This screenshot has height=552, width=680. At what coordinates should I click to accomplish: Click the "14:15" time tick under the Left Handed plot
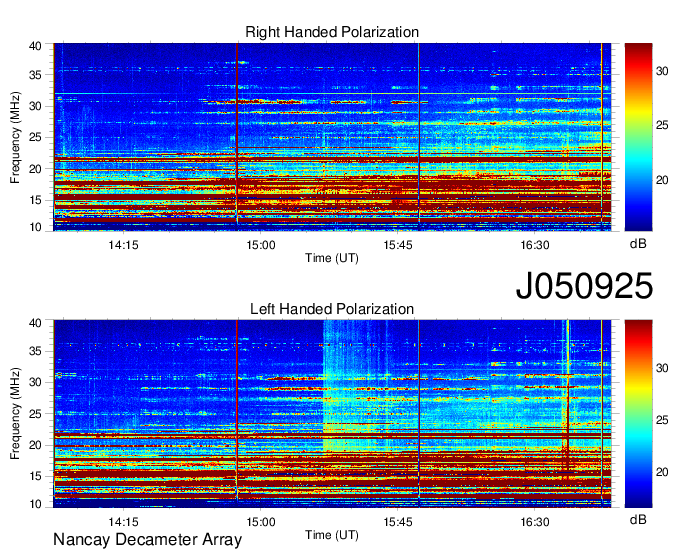pos(124,522)
